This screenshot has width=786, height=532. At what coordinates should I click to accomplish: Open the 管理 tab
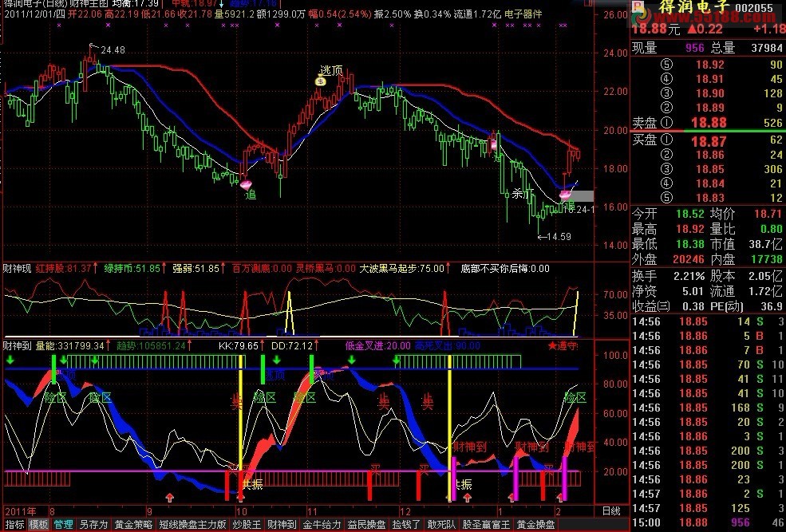(x=63, y=525)
